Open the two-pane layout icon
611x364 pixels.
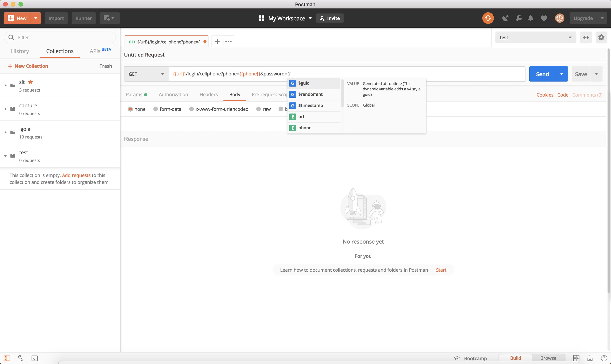point(576,358)
